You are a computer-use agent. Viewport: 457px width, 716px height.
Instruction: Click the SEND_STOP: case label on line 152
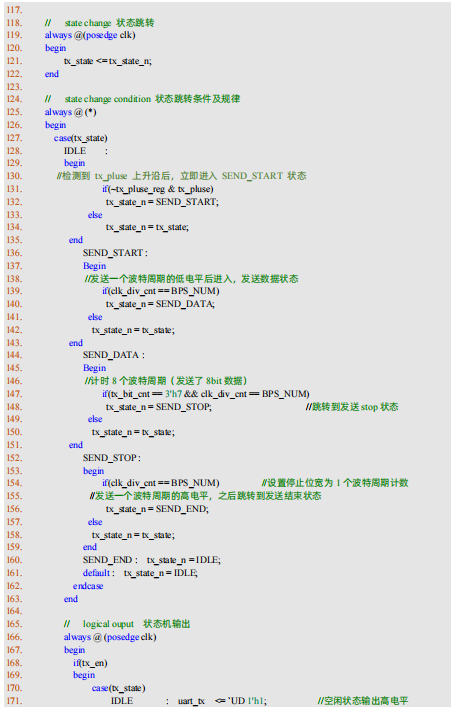(x=112, y=458)
